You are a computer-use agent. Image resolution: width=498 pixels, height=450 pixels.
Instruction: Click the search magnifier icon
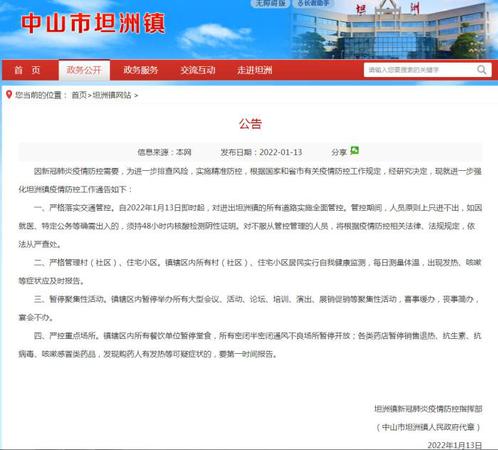click(x=482, y=70)
